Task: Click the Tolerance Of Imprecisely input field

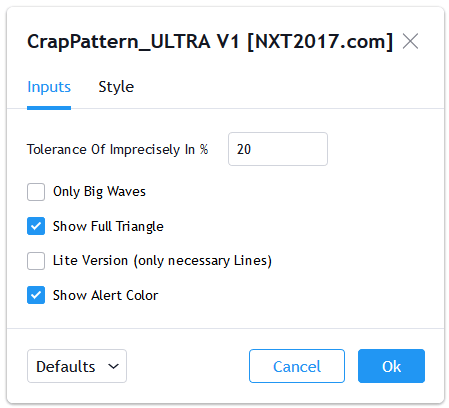Action: [278, 149]
